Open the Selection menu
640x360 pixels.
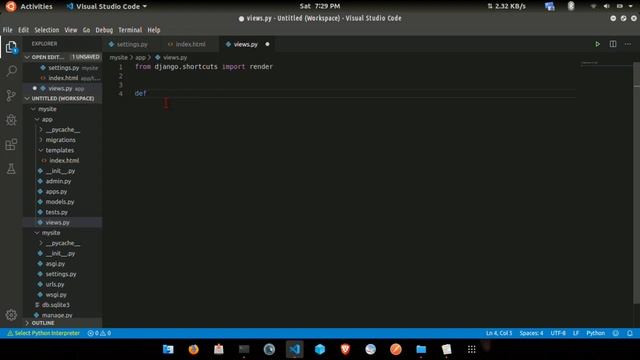(47, 30)
